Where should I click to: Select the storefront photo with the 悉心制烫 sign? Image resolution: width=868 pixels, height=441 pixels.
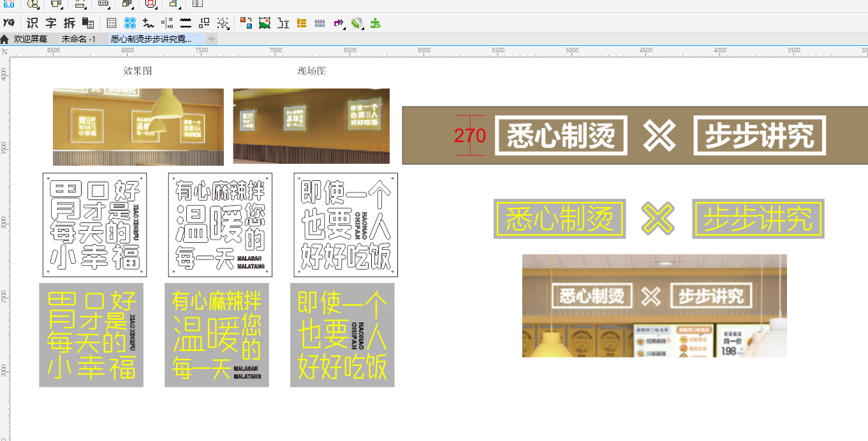pyautogui.click(x=654, y=306)
